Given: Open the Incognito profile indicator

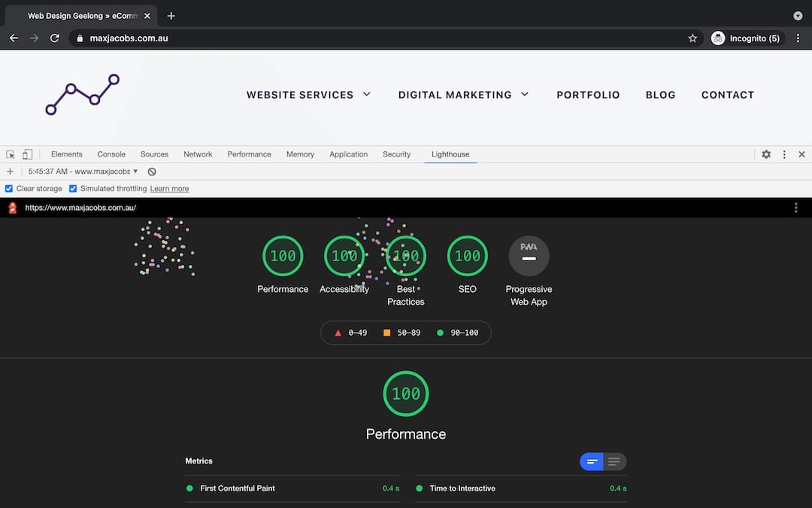Looking at the screenshot, I should click(x=747, y=38).
